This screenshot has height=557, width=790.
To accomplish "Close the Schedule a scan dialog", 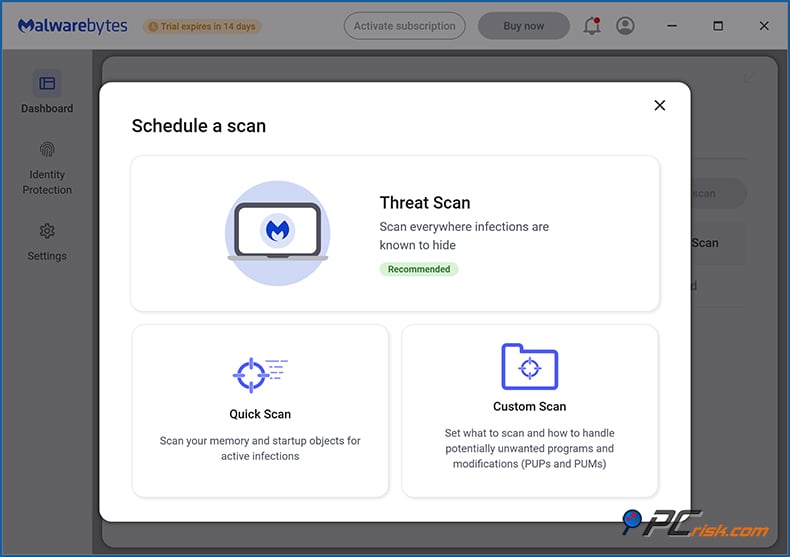I will [x=660, y=105].
